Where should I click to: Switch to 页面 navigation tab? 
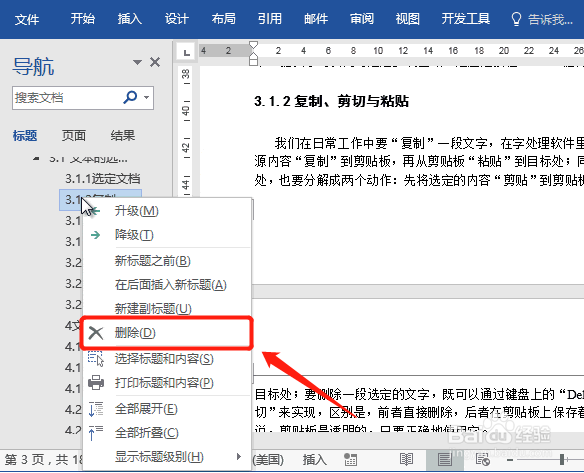point(74,136)
